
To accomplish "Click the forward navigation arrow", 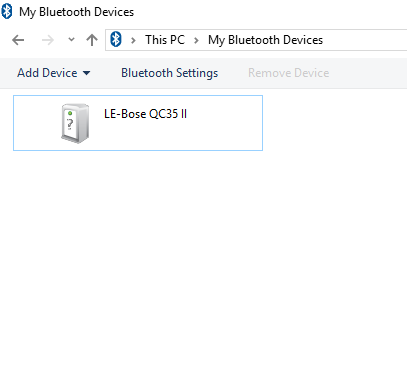I will coord(48,40).
